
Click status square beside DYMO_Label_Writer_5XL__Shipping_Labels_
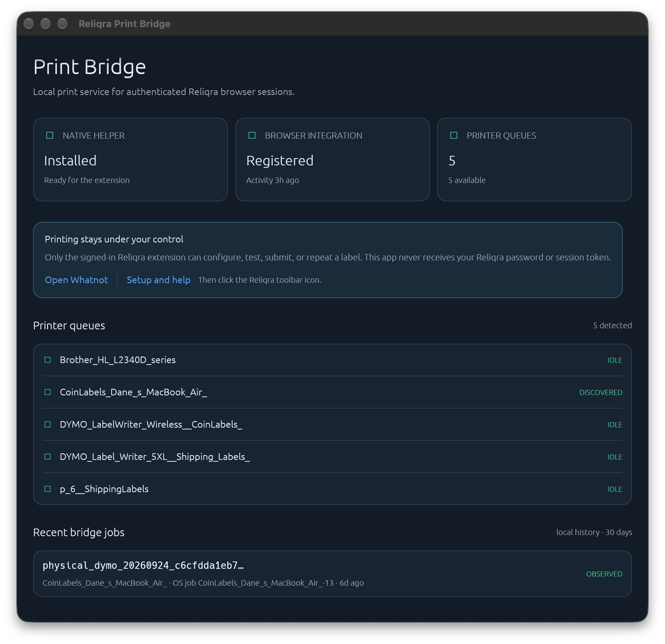tap(47, 457)
